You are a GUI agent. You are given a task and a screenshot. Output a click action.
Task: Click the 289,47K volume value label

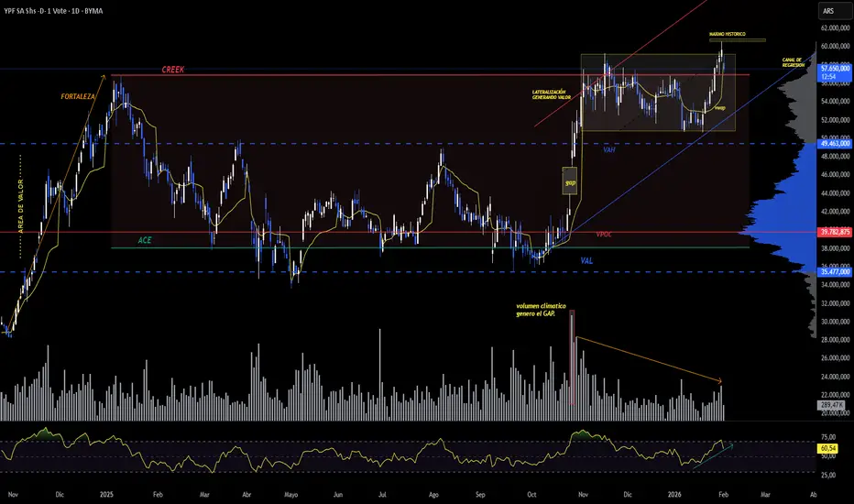[832, 405]
